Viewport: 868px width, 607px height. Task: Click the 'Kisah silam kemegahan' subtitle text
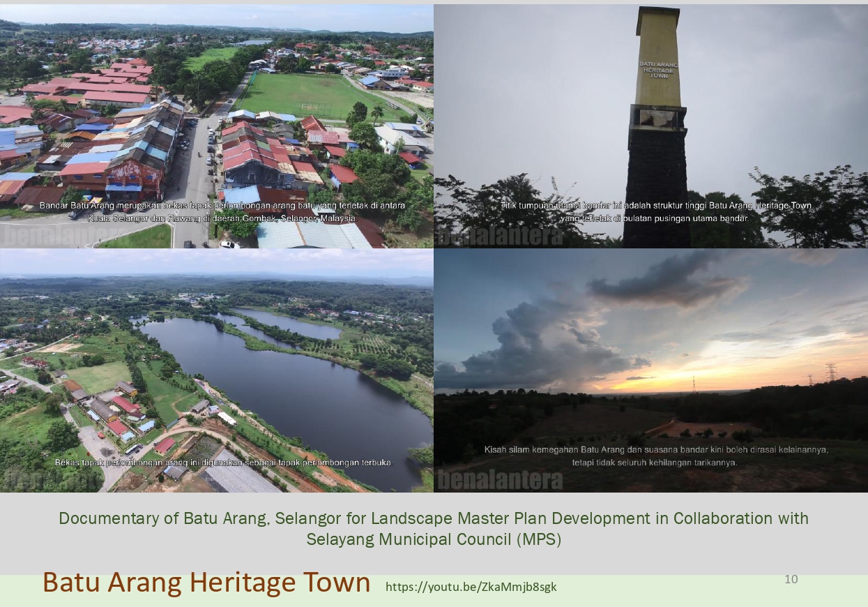[655, 456]
